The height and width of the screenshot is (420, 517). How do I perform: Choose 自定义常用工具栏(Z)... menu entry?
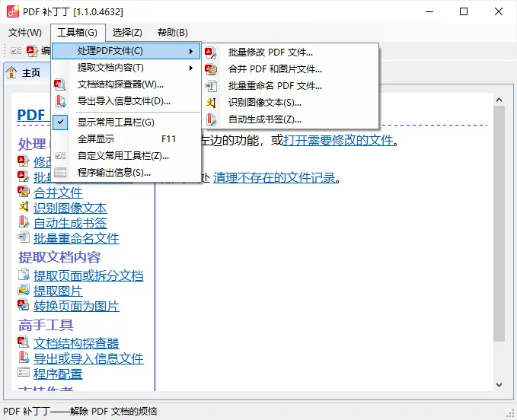pyautogui.click(x=126, y=156)
